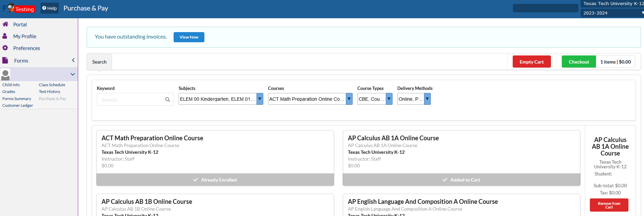Screen dimensions: 644x216
Task: Open the Test History link
Action: [x=50, y=92]
